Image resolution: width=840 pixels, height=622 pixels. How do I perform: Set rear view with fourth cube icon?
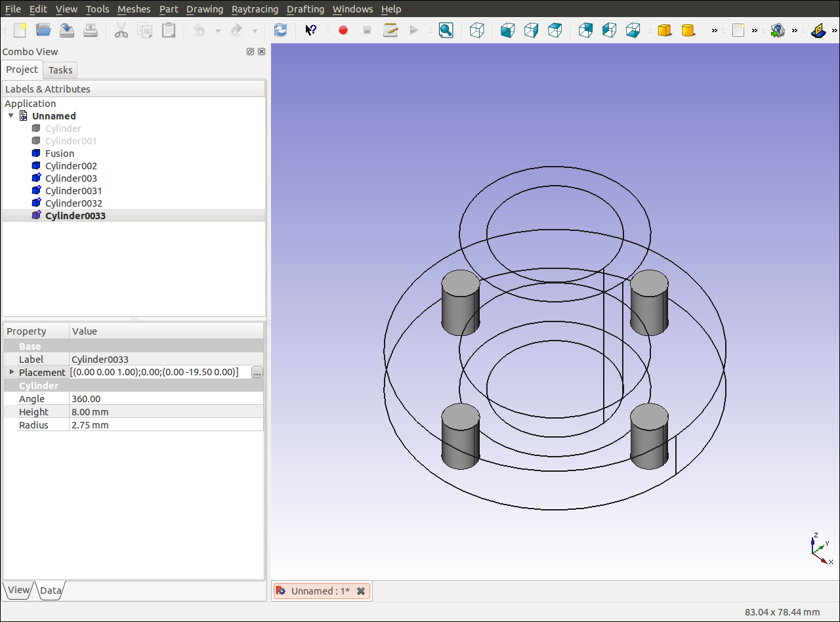[x=585, y=30]
